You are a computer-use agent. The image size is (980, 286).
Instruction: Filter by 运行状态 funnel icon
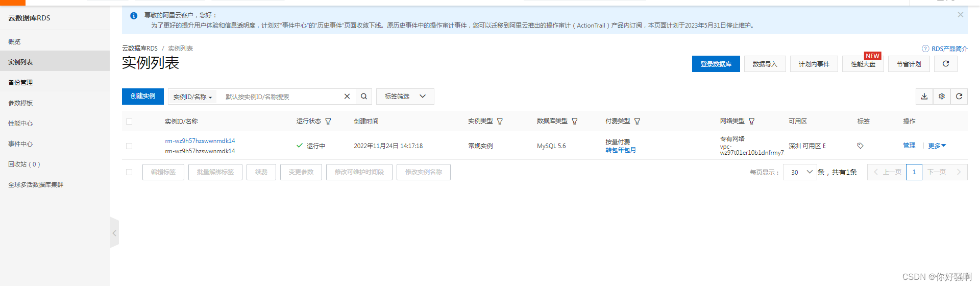(x=328, y=122)
